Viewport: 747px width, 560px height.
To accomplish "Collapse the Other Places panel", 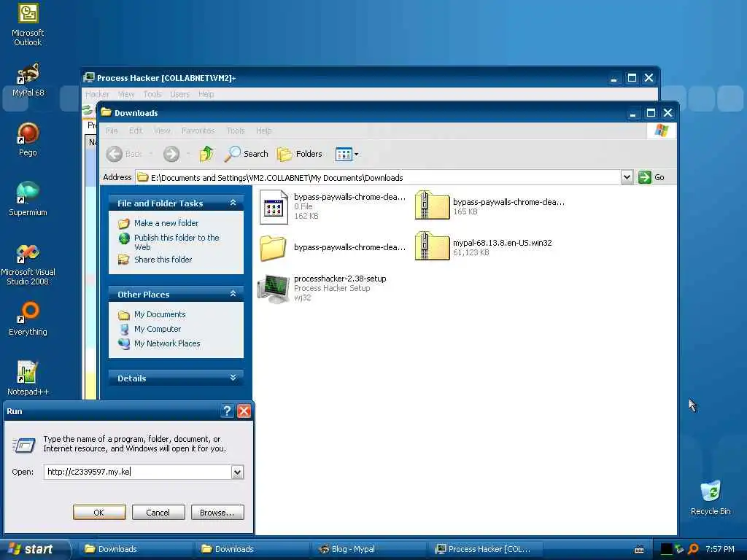I will click(233, 294).
